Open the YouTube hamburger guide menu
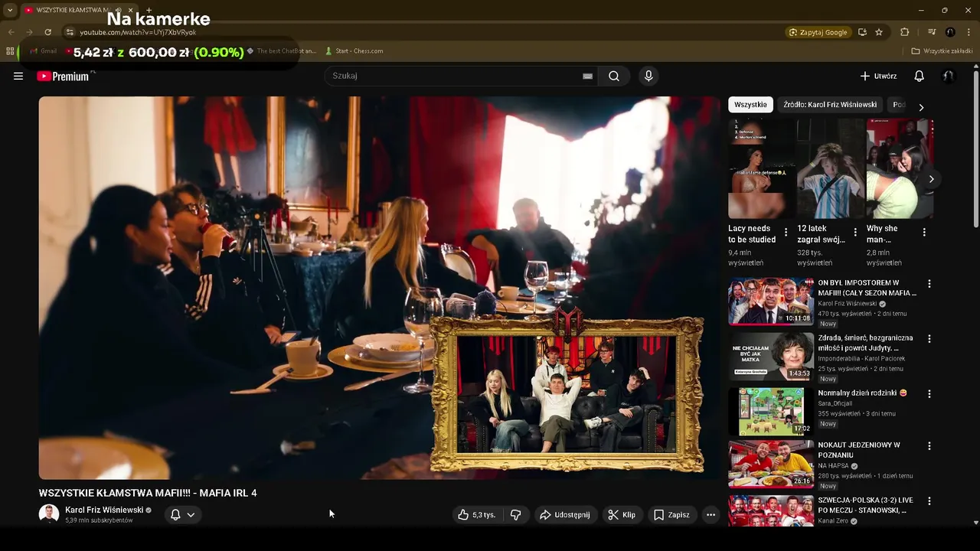This screenshot has width=980, height=551. [18, 76]
